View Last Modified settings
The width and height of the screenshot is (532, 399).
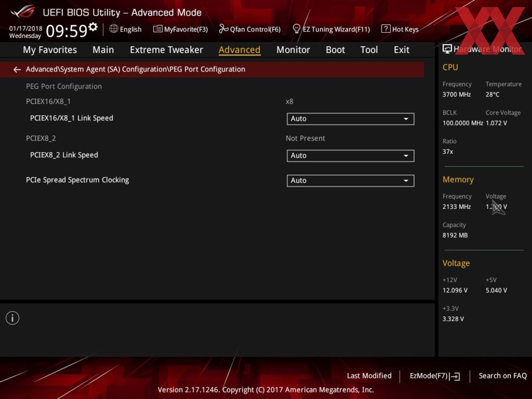click(369, 376)
